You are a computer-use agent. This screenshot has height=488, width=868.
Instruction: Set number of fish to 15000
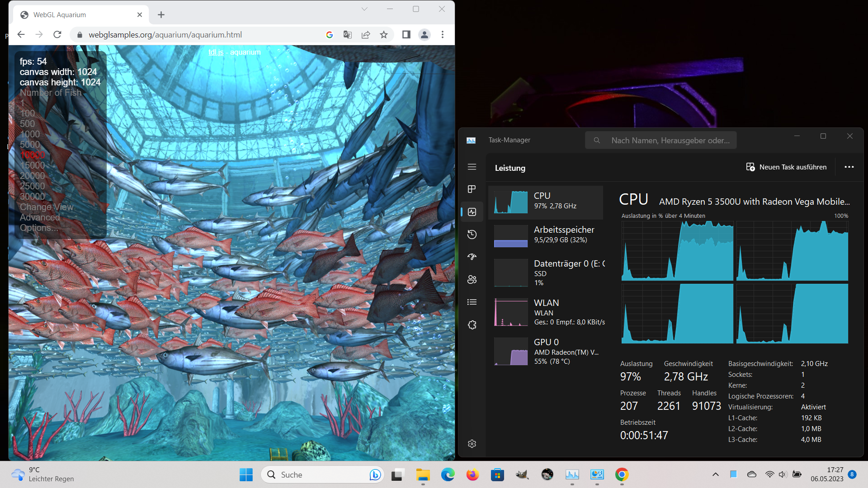[33, 165]
